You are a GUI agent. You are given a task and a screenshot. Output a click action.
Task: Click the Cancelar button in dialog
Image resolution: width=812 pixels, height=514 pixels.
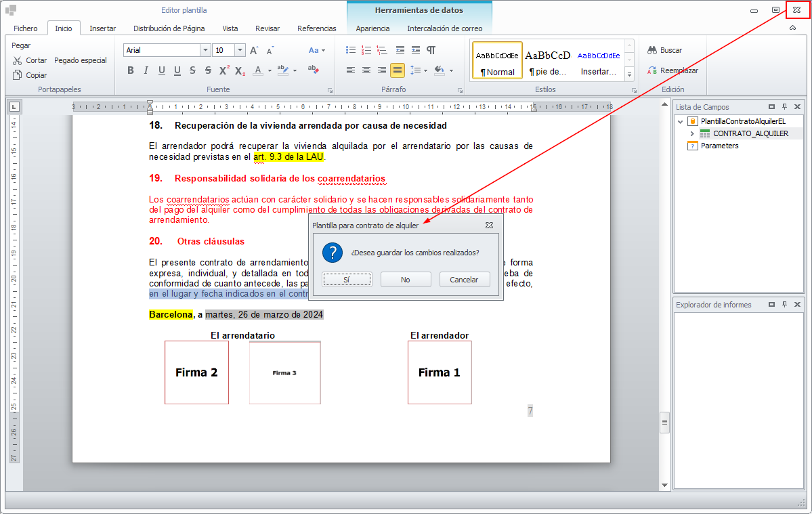point(464,279)
